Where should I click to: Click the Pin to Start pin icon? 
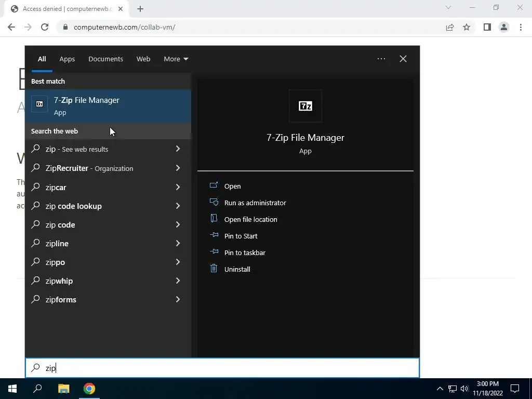[x=214, y=235]
